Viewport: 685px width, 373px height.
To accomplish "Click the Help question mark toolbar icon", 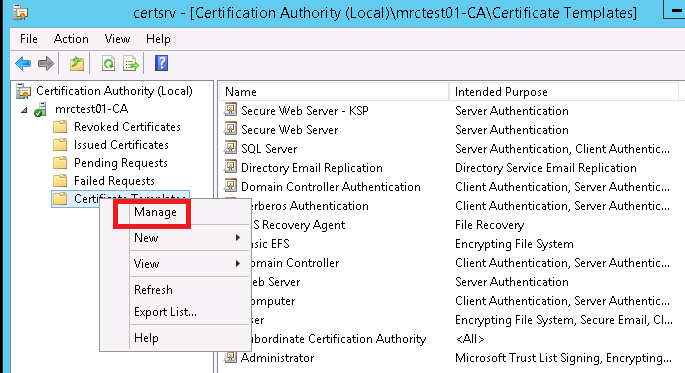I will coord(161,63).
